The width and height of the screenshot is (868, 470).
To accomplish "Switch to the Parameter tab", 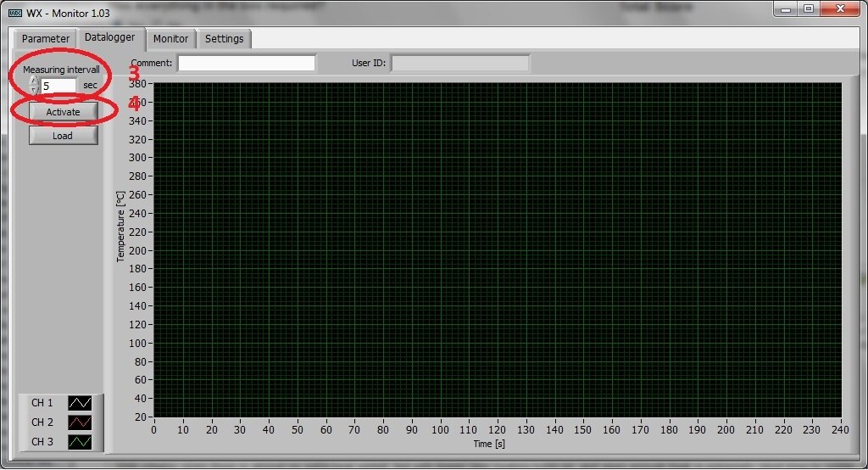I will [x=46, y=39].
